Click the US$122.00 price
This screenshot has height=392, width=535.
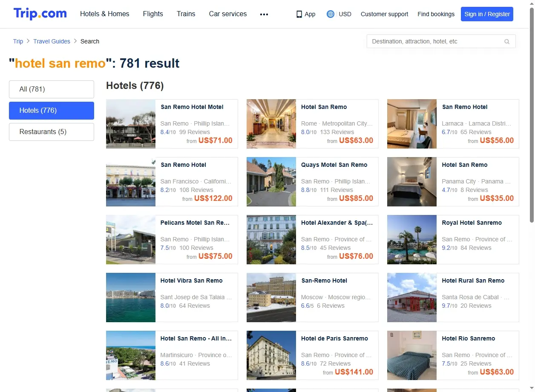[213, 198]
